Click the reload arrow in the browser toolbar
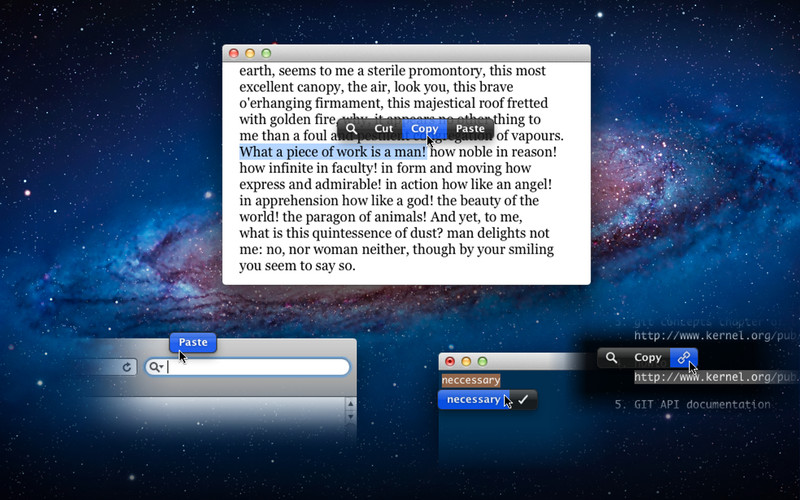Viewport: 800px width, 500px height. tap(127, 367)
